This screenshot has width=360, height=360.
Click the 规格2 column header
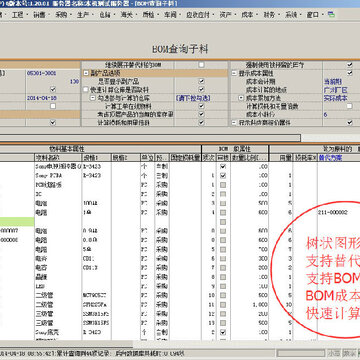click(x=126, y=157)
